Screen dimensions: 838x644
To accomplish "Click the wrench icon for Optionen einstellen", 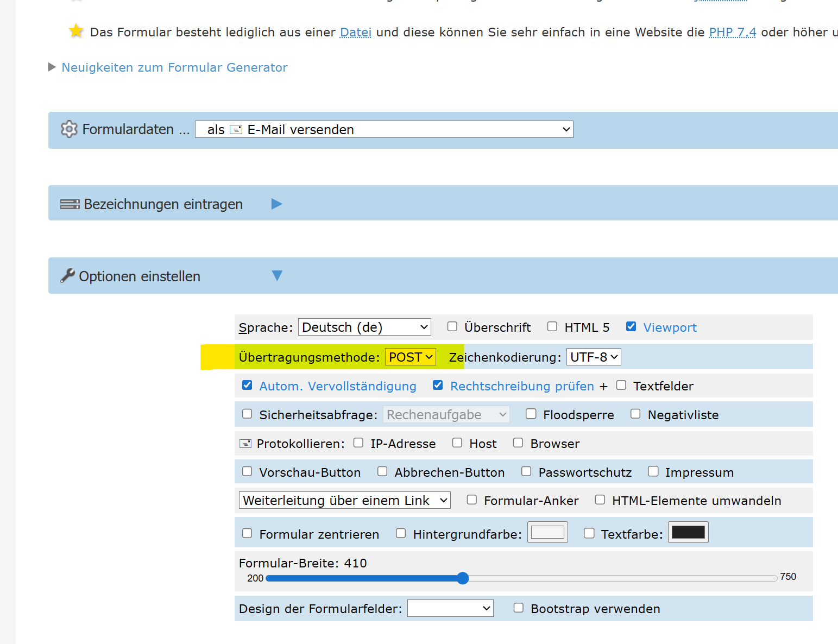I will tap(67, 276).
